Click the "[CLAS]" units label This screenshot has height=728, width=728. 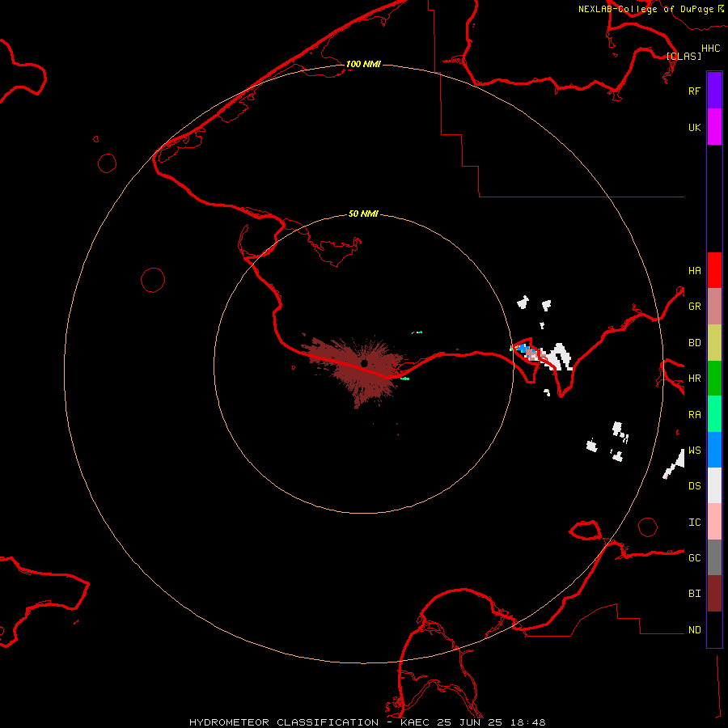pyautogui.click(x=684, y=56)
